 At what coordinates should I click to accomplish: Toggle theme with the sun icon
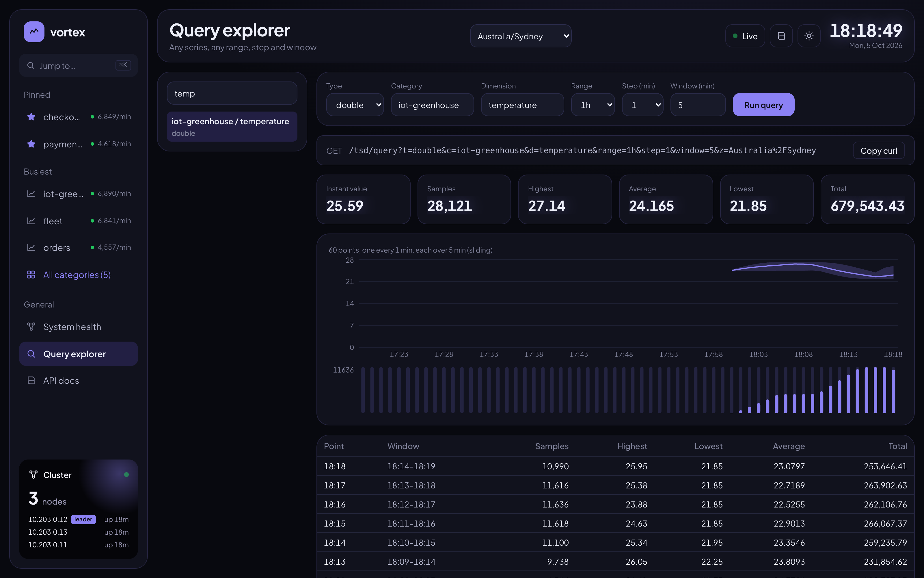809,36
